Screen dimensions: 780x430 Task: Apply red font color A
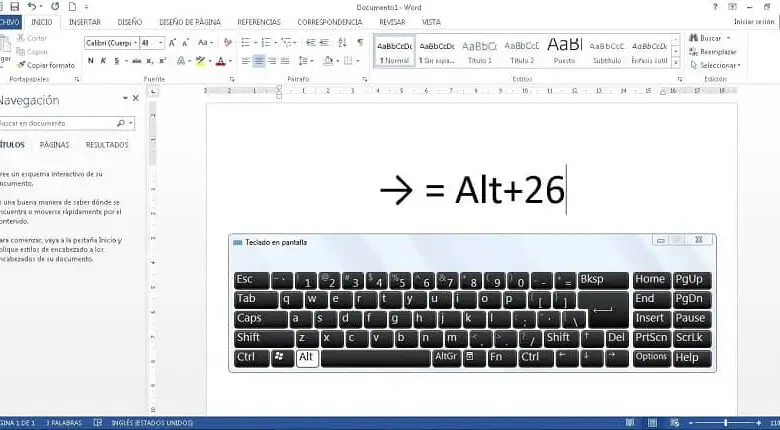point(221,61)
